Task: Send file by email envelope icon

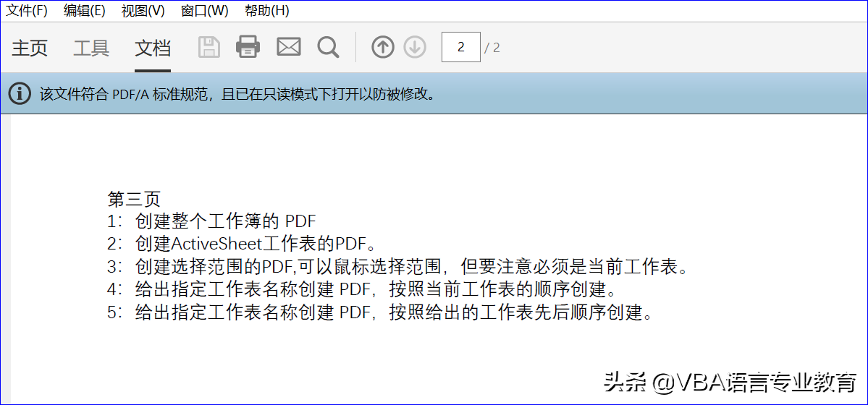Action: point(288,47)
